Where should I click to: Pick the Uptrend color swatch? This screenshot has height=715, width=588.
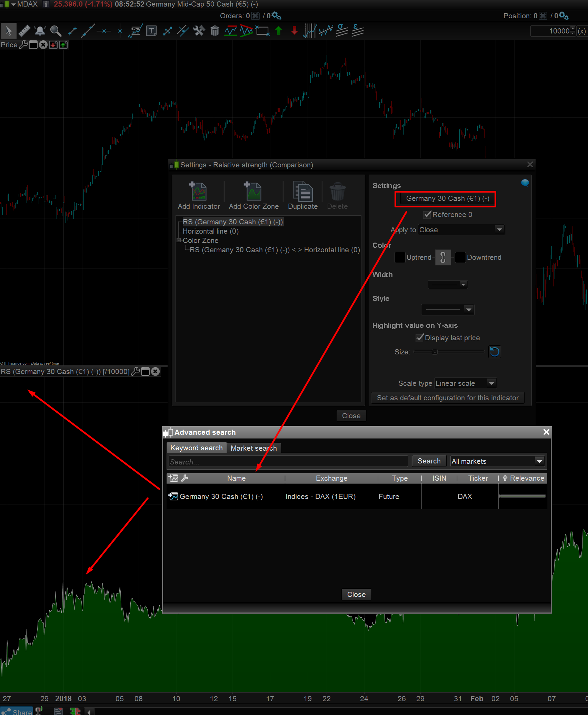point(400,257)
